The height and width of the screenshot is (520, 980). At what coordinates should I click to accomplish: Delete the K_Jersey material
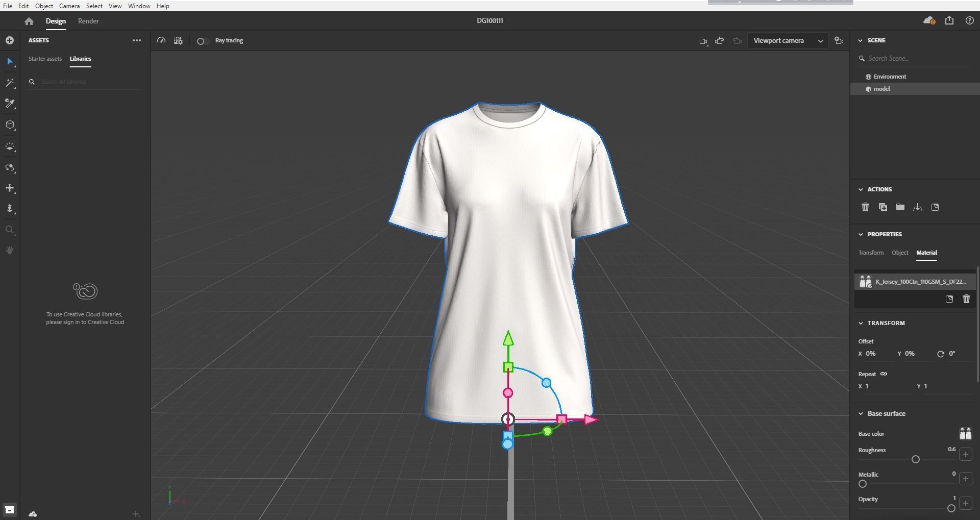966,299
